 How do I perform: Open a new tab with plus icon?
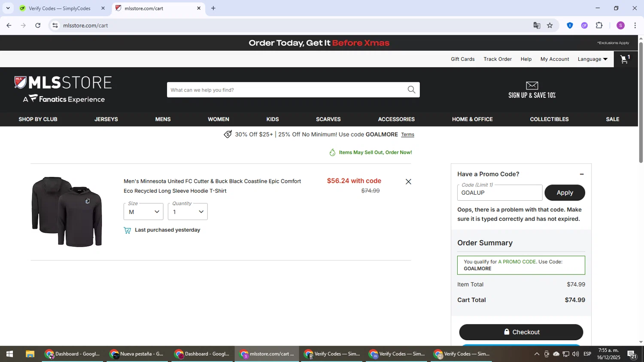click(213, 8)
